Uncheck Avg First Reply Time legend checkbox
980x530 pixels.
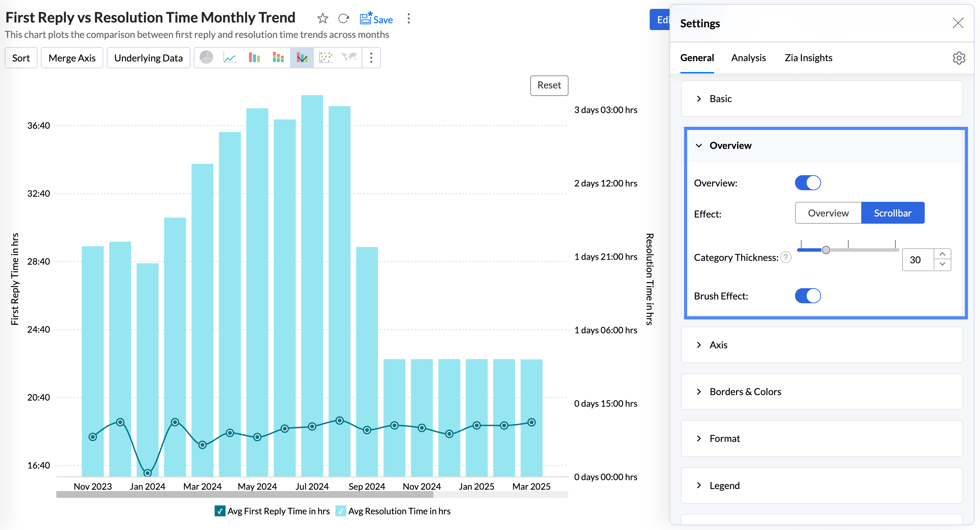[x=220, y=511]
